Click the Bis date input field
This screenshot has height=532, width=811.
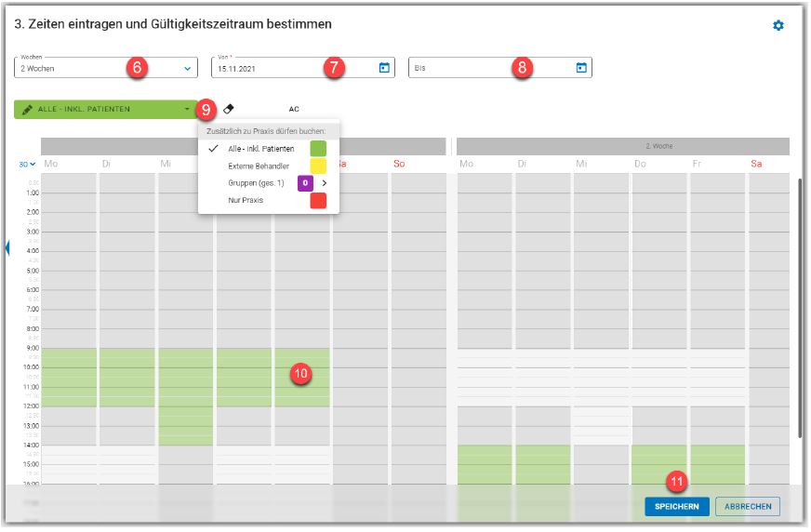point(488,68)
